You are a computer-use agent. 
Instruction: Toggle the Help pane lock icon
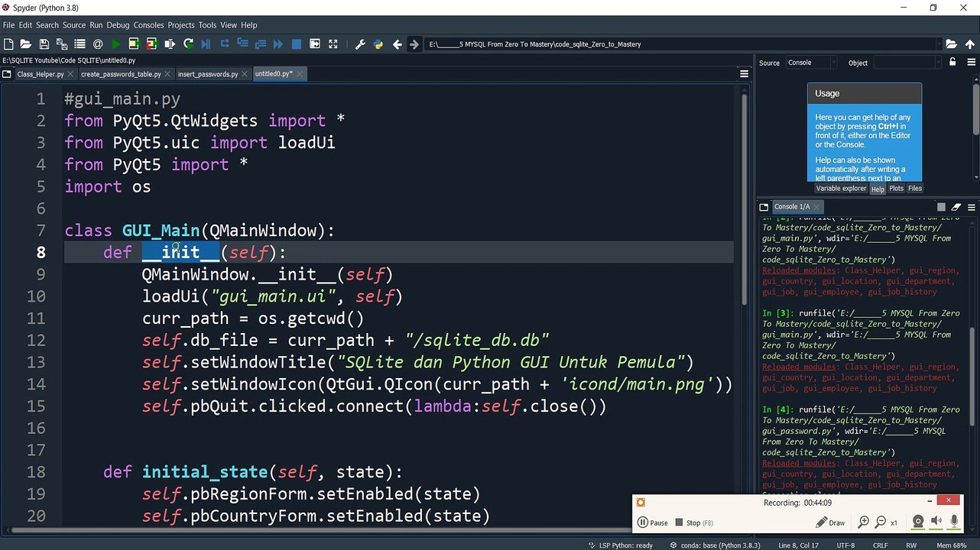(x=952, y=63)
